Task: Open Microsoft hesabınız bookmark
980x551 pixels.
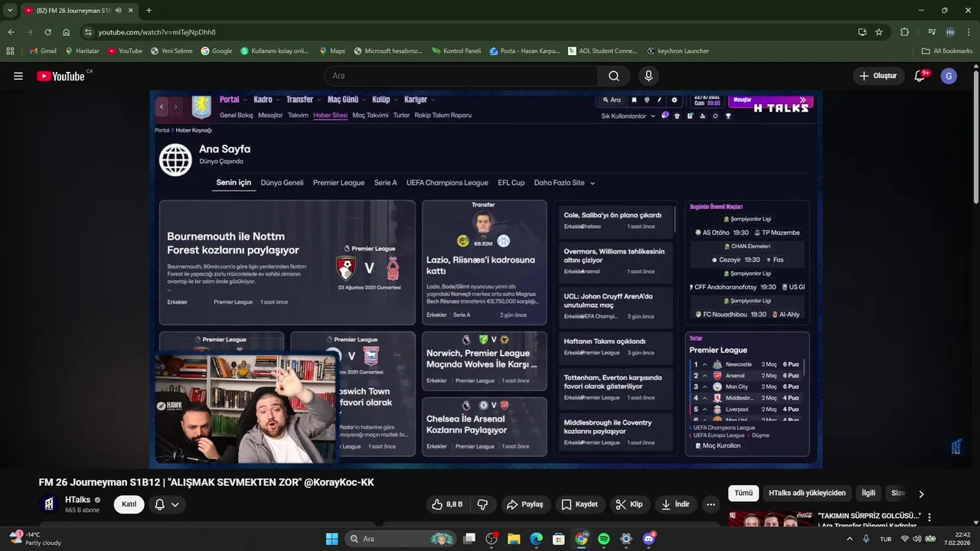Action: [x=388, y=51]
